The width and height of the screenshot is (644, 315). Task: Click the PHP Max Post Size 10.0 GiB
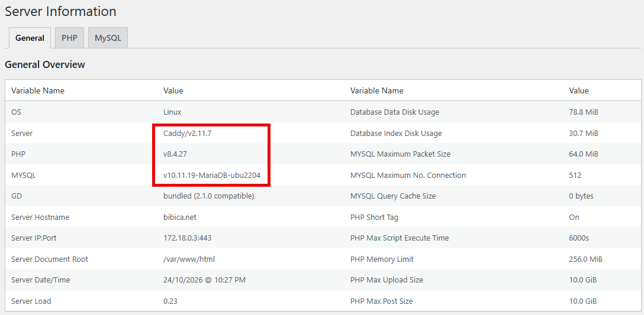583,301
